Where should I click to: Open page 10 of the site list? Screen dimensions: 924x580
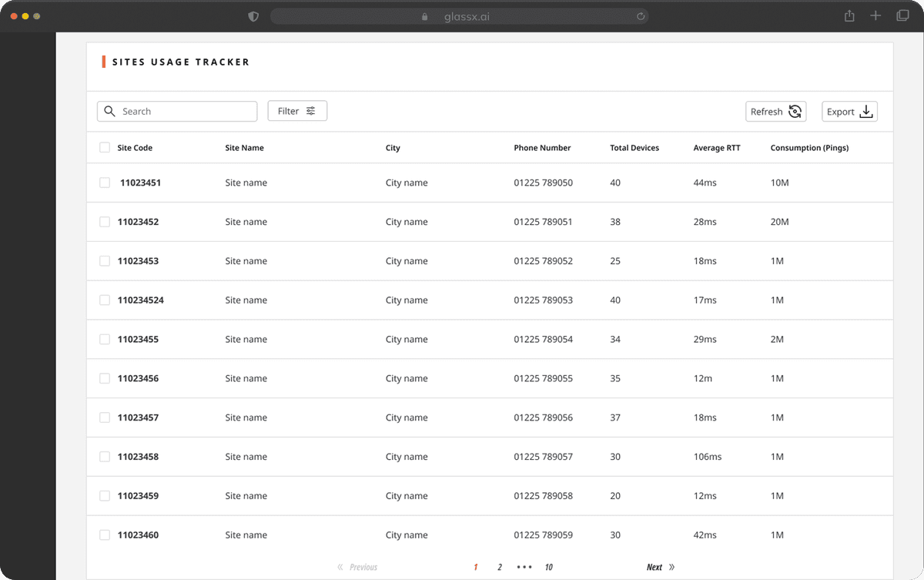coord(548,567)
